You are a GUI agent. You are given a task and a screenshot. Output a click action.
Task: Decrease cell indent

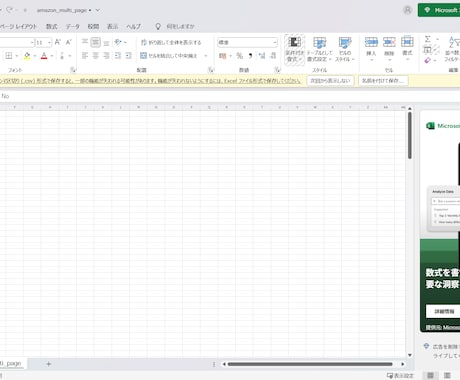[118, 56]
